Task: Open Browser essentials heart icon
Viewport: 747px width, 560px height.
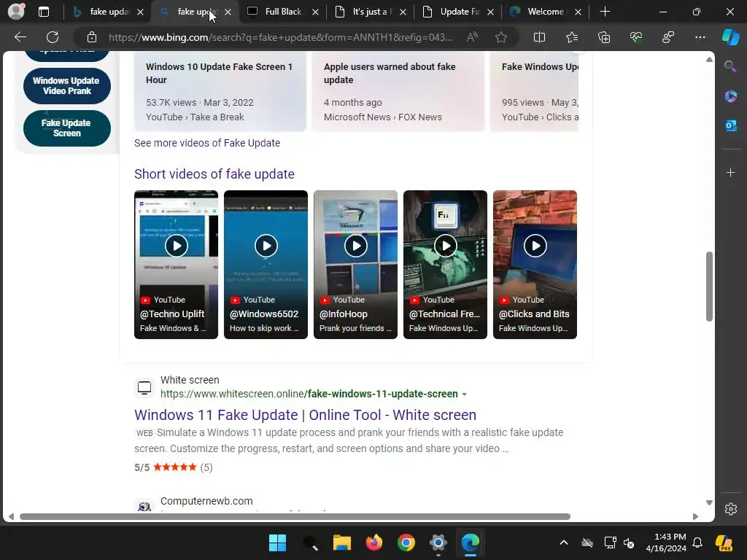Action: [636, 37]
